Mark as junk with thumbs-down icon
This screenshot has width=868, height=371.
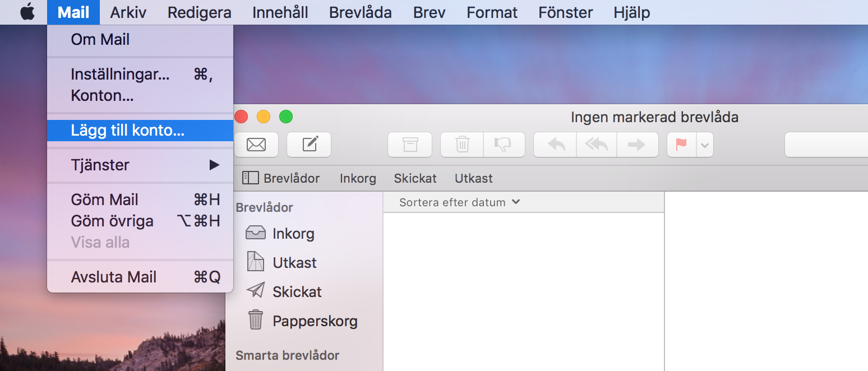click(504, 145)
